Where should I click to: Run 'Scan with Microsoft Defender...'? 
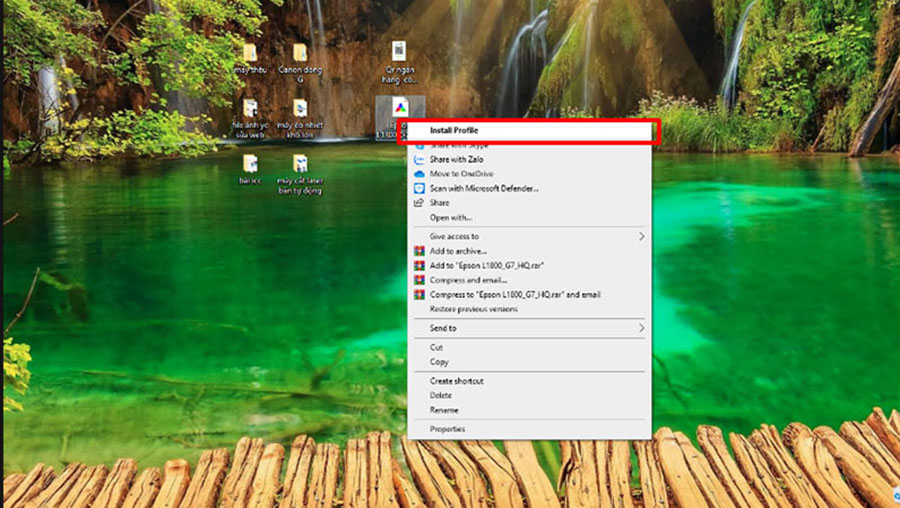point(484,188)
